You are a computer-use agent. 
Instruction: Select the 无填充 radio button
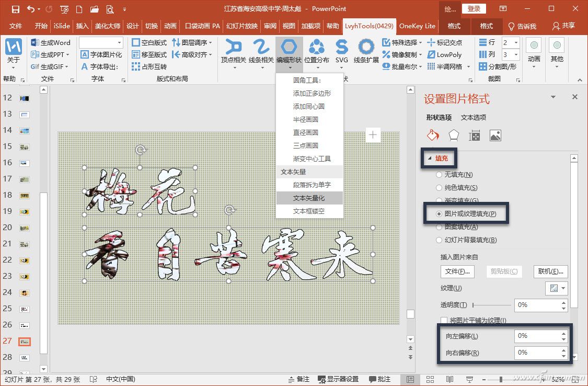point(439,174)
